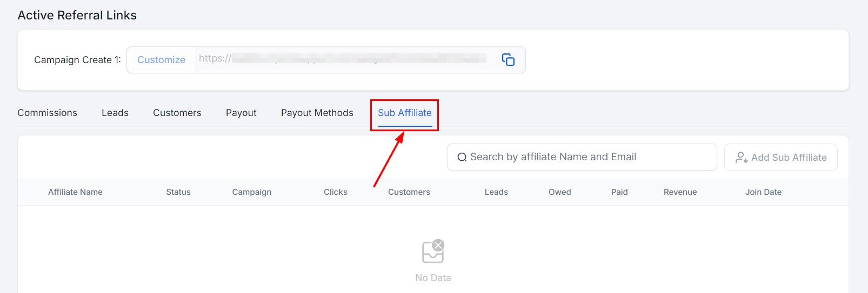Switch to the Leads tab
This screenshot has width=868, height=293.
[115, 113]
